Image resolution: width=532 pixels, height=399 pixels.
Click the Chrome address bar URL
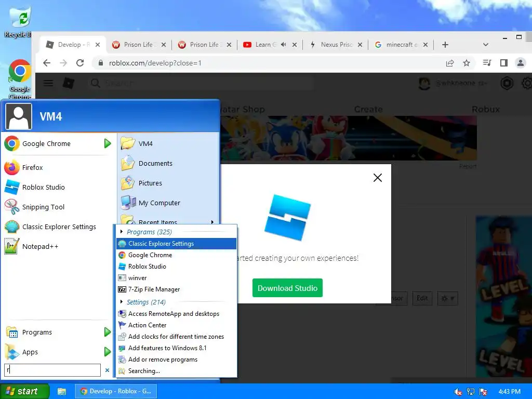point(155,63)
